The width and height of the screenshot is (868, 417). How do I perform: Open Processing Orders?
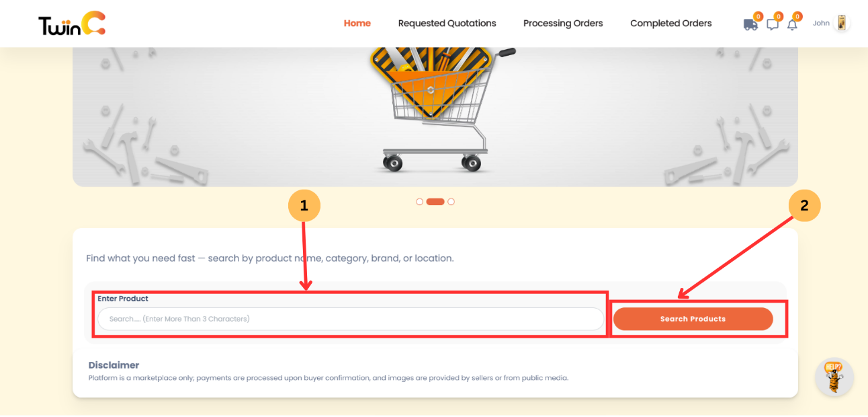tap(563, 23)
